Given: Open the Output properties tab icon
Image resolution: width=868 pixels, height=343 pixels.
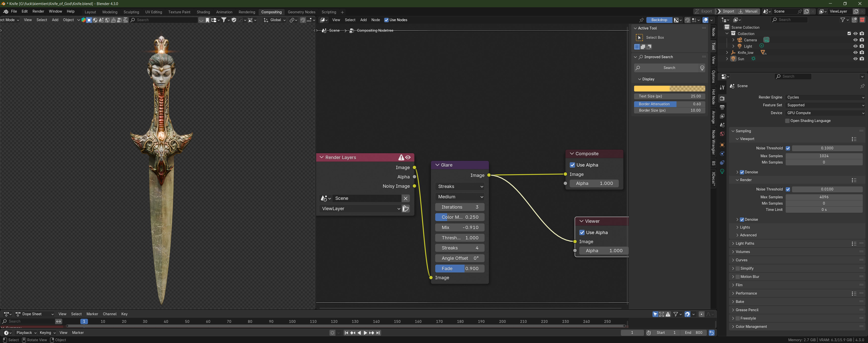Looking at the screenshot, I should coord(722,107).
